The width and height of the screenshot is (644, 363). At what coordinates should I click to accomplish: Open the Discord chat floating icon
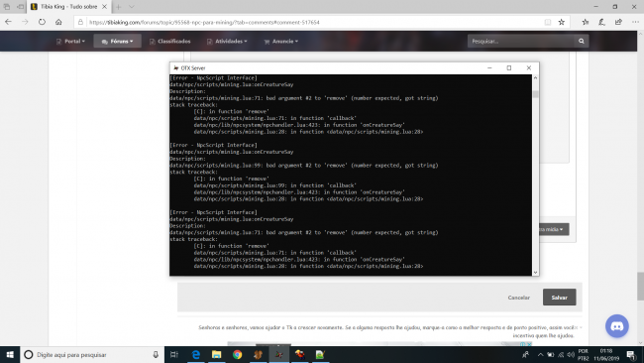(617, 326)
